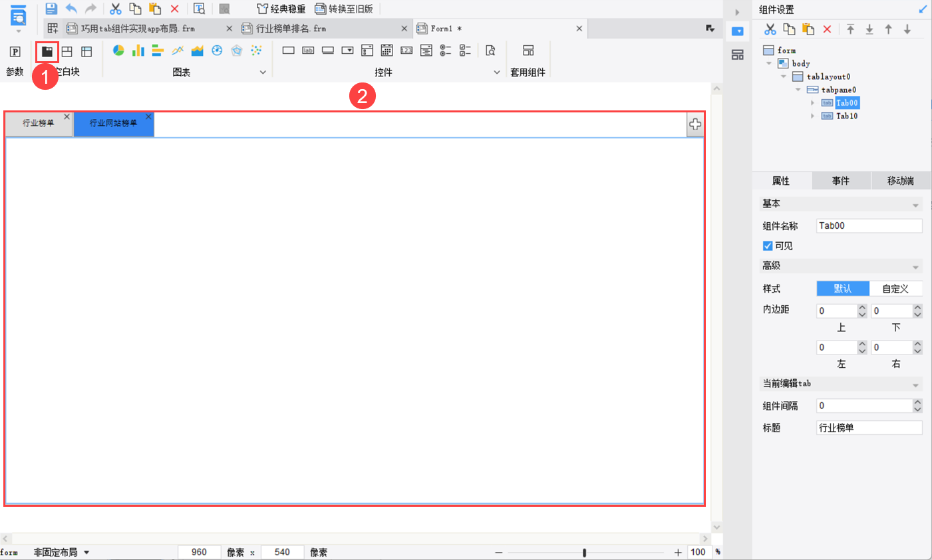The height and width of the screenshot is (560, 932).
Task: Select the label widget icon
Action: (308, 51)
